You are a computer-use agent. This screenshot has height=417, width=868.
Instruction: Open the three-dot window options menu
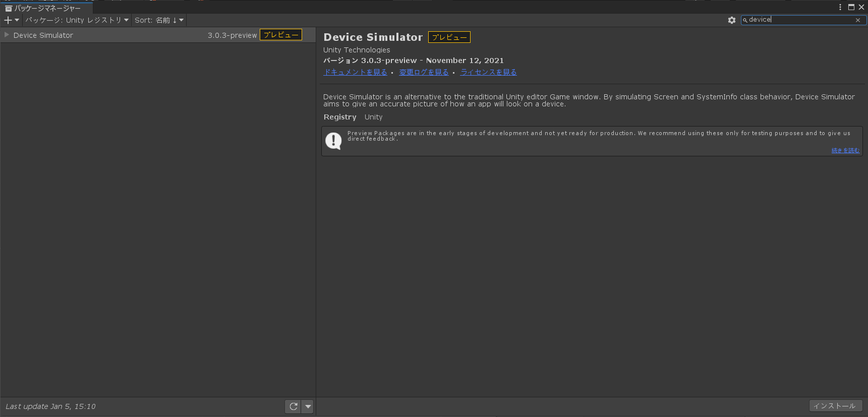840,7
